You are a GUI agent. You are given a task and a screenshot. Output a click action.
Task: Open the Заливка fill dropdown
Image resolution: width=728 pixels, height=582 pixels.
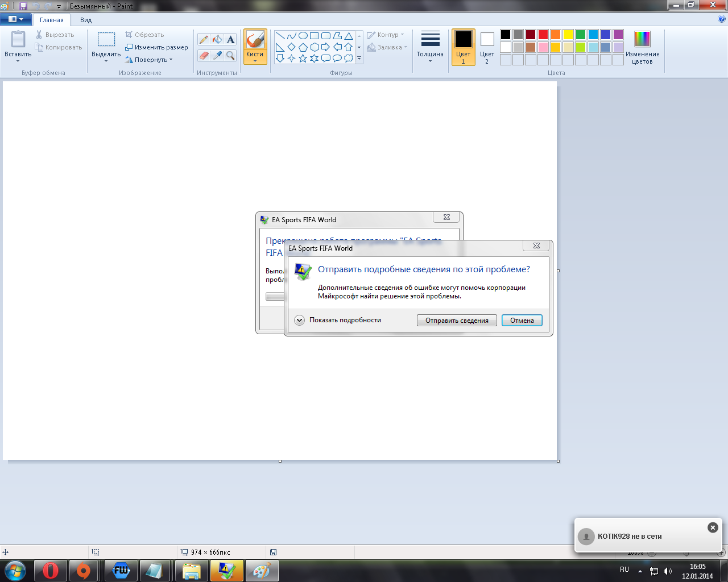[387, 47]
